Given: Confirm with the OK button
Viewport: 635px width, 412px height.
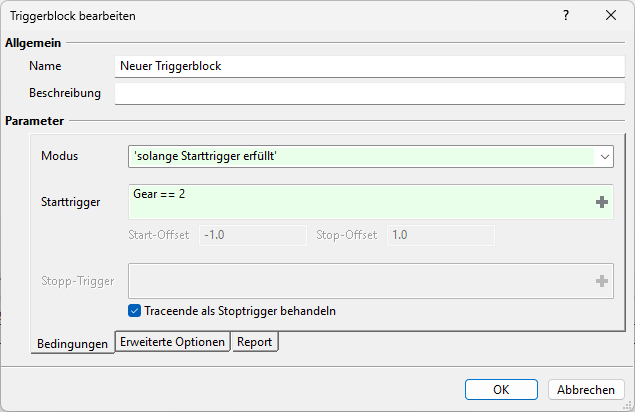Looking at the screenshot, I should (x=501, y=389).
